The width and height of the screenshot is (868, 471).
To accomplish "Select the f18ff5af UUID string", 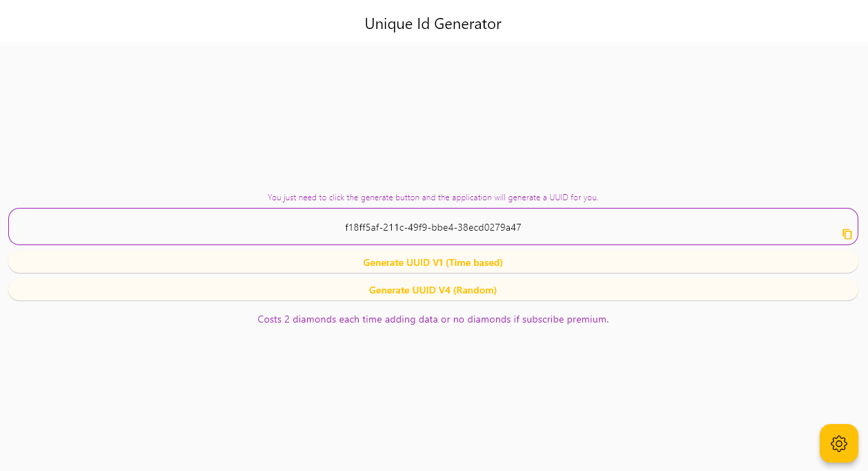I will click(433, 227).
